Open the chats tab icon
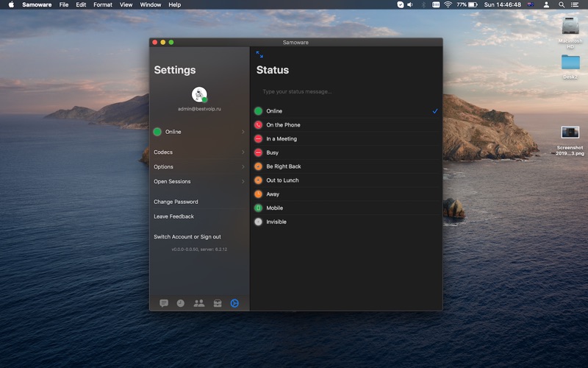Image resolution: width=588 pixels, height=368 pixels. 163,303
